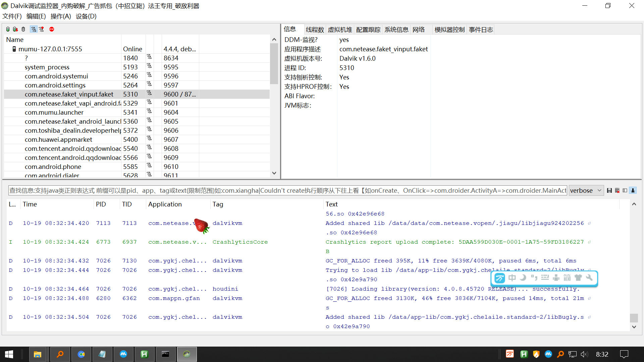Toggle Update Threads toolbar button
Image resolution: width=644 pixels, height=362 pixels.
33,29
